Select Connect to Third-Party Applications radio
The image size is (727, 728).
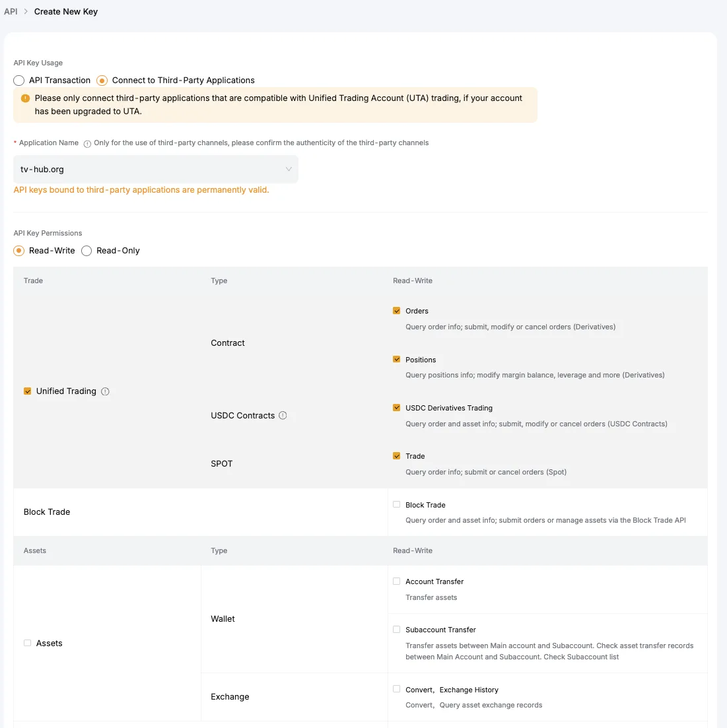[x=102, y=81]
